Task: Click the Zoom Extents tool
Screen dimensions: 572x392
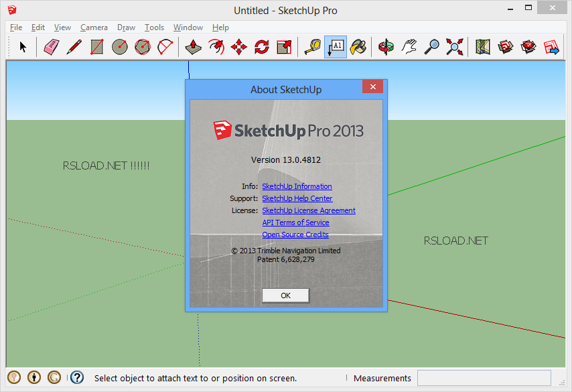Action: (455, 47)
